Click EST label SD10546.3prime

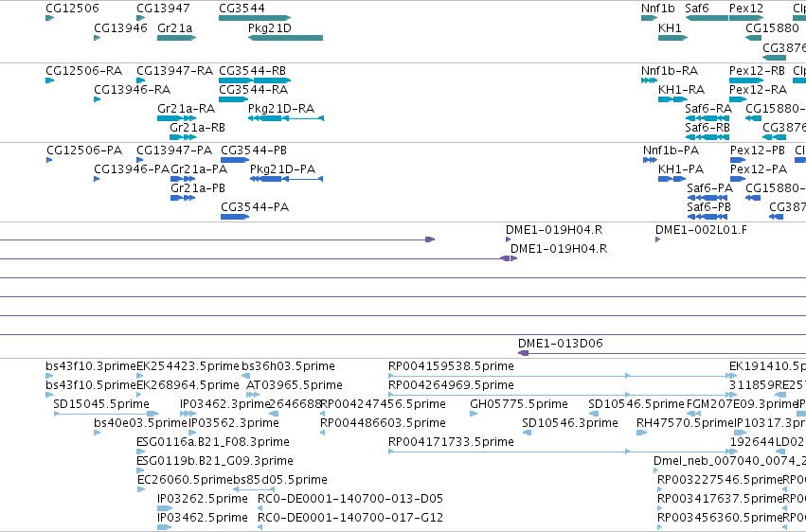coord(570,423)
